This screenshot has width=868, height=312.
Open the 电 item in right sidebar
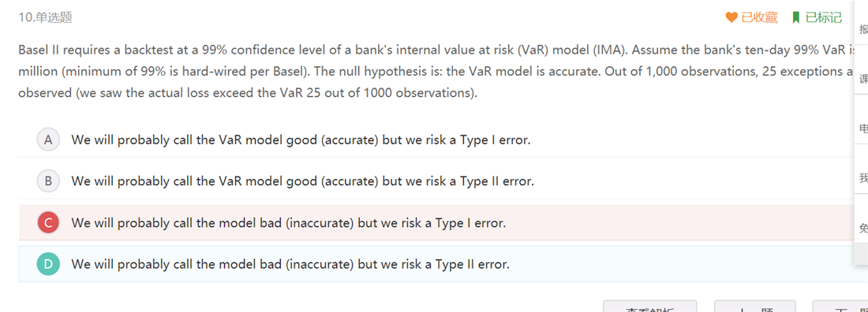861,128
